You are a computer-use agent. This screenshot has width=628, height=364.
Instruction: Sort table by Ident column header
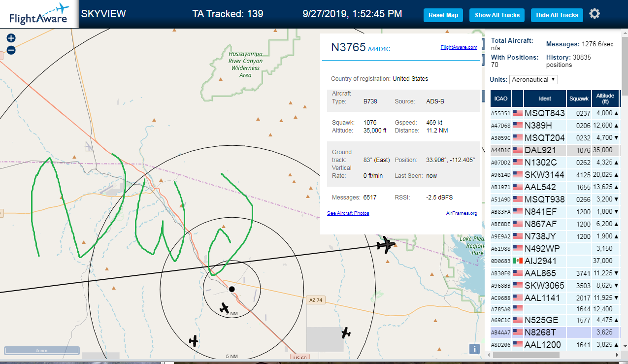coord(545,99)
